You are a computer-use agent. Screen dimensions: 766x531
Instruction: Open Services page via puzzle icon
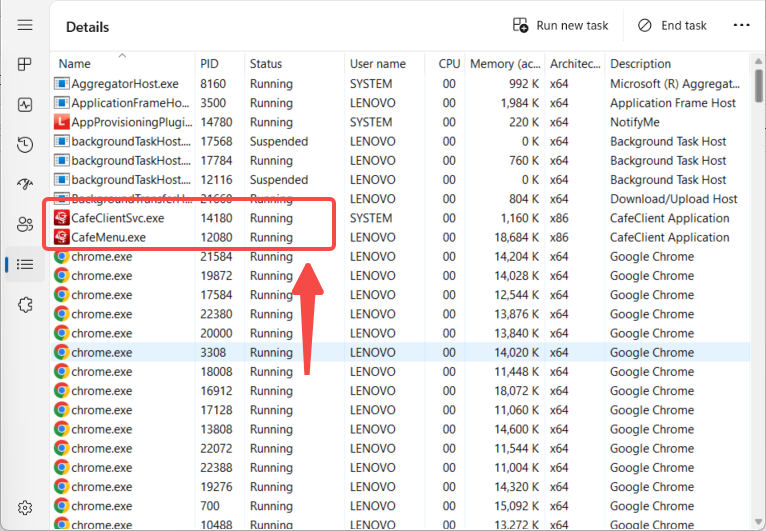25,304
